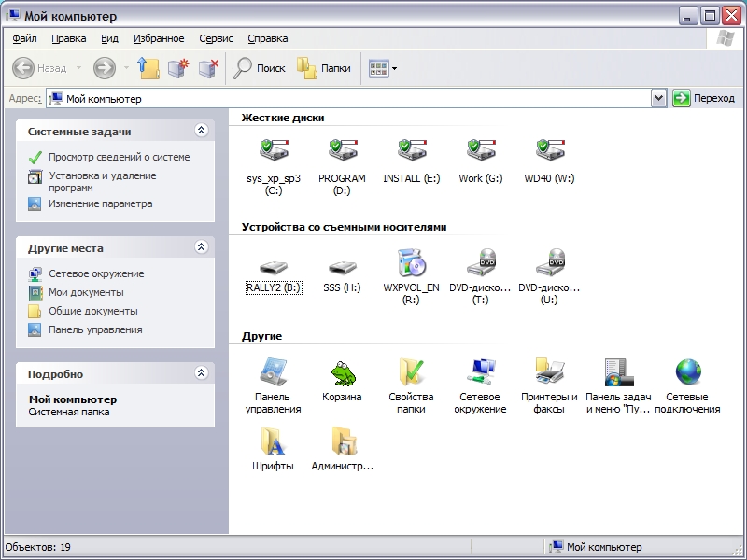Image resolution: width=747 pixels, height=560 pixels.
Task: Open the Сервис menu
Action: click(x=216, y=38)
